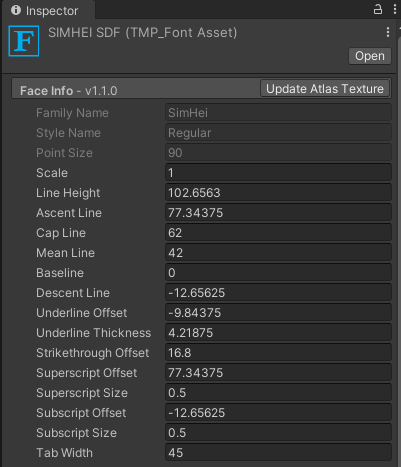Edit the Tab Width value field
The width and height of the screenshot is (401, 467).
(x=278, y=453)
